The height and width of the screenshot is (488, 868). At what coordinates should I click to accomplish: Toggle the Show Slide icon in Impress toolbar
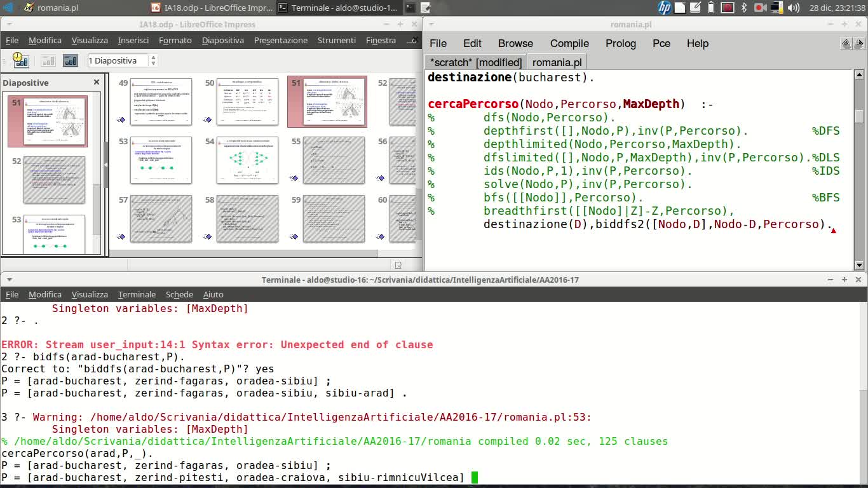point(48,61)
